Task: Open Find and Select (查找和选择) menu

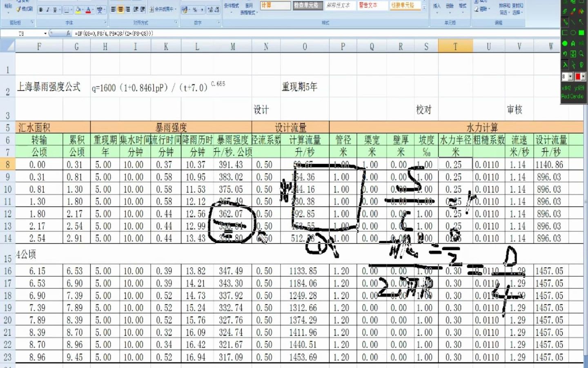Action: [517, 9]
